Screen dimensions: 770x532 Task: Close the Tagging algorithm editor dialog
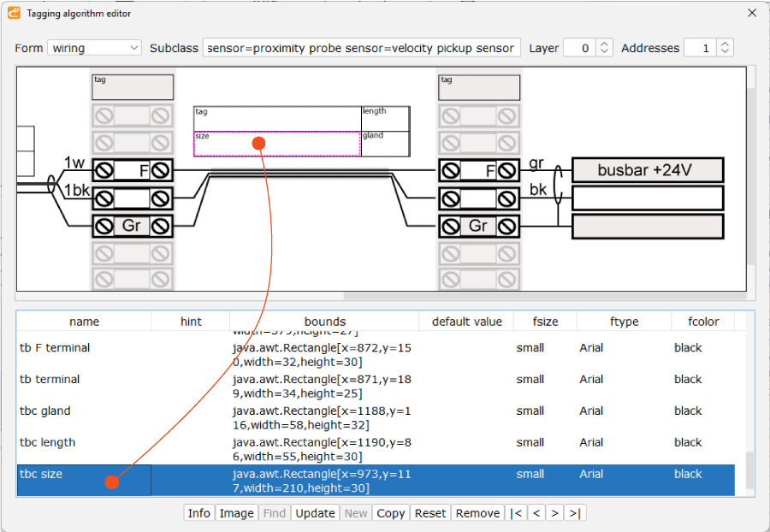[x=752, y=13]
